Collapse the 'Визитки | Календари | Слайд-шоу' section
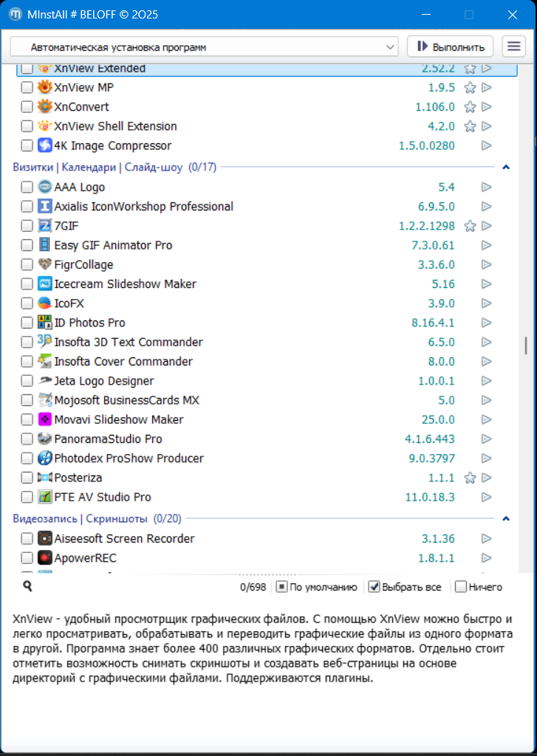Screen dimensions: 537x756 coord(506,167)
